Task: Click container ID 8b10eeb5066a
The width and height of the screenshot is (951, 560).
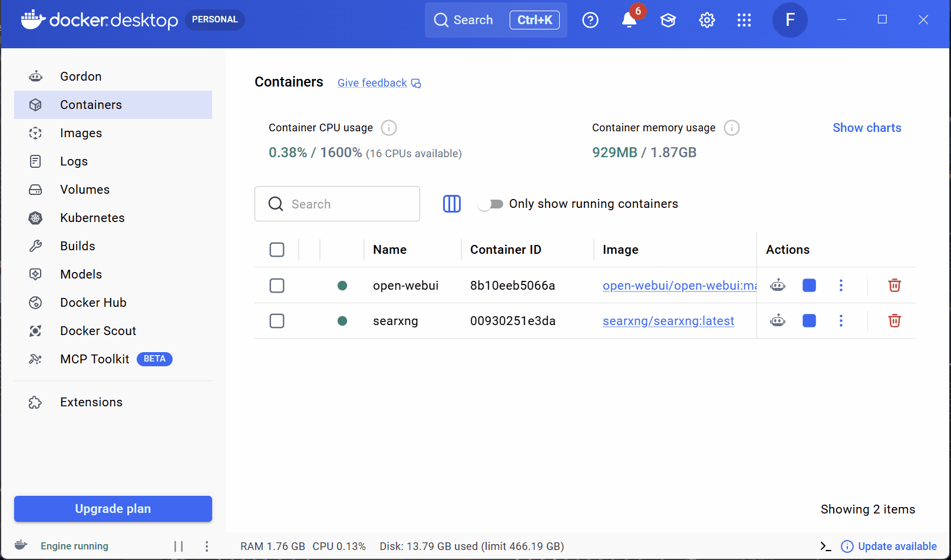Action: [513, 286]
